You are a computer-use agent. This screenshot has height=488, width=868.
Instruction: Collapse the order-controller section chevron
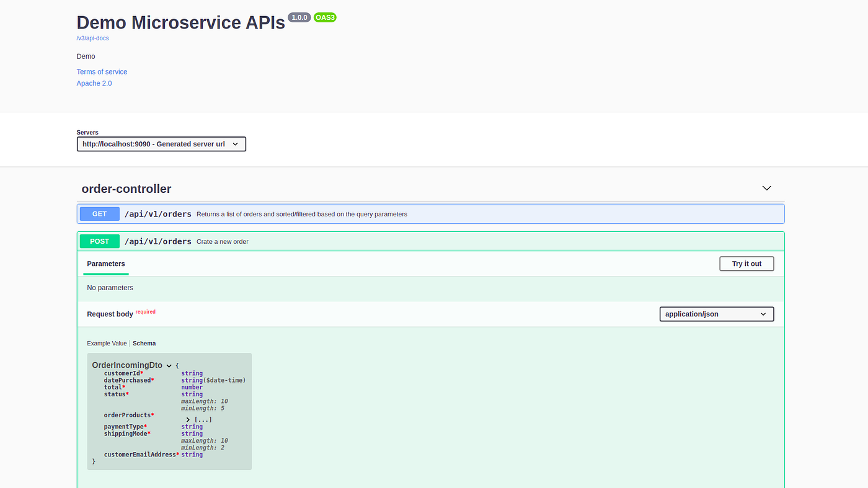point(766,187)
